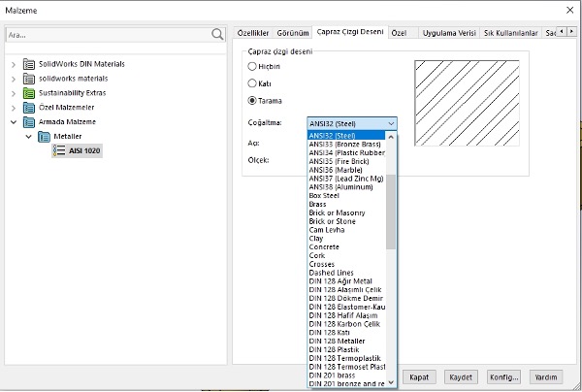Image resolution: width=582 pixels, height=392 pixels.
Task: Select the SolidWorks DIN Materials library icon
Action: 29,64
